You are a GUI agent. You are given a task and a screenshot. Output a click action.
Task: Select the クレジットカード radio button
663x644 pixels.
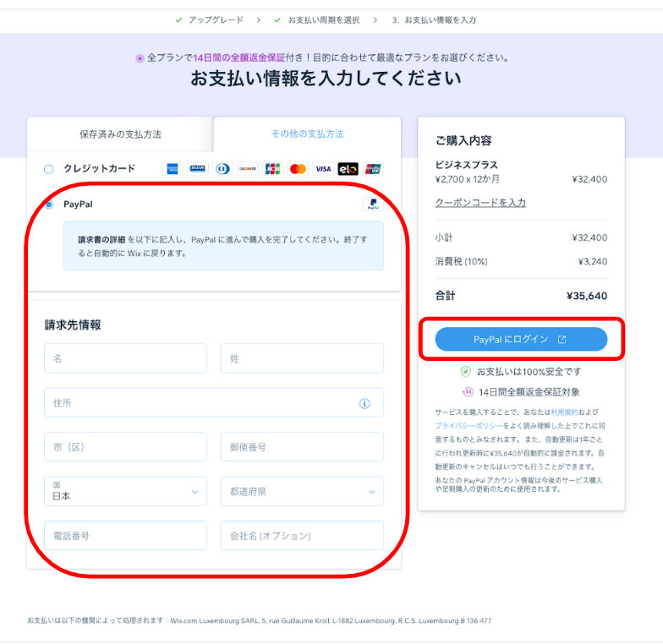coord(49,169)
